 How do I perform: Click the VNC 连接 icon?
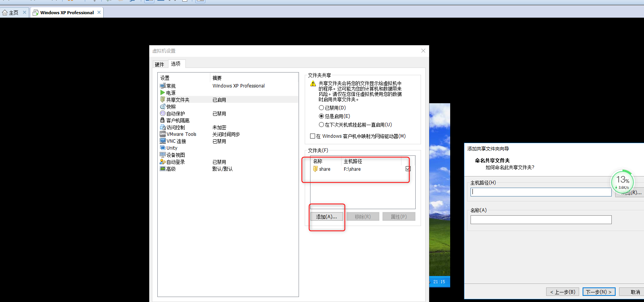163,141
